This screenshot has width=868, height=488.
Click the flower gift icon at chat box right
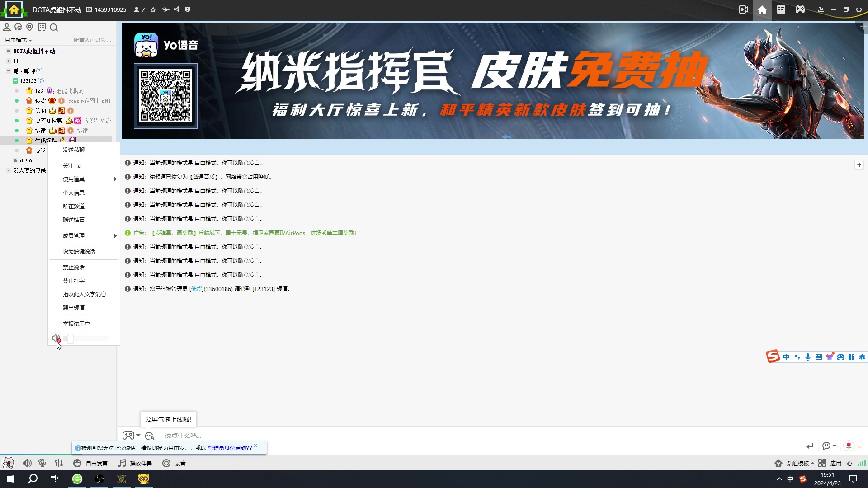tap(849, 446)
